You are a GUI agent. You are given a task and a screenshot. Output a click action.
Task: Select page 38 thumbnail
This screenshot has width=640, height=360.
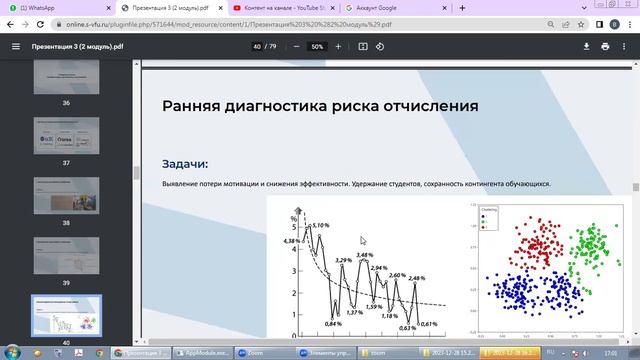[x=66, y=196]
